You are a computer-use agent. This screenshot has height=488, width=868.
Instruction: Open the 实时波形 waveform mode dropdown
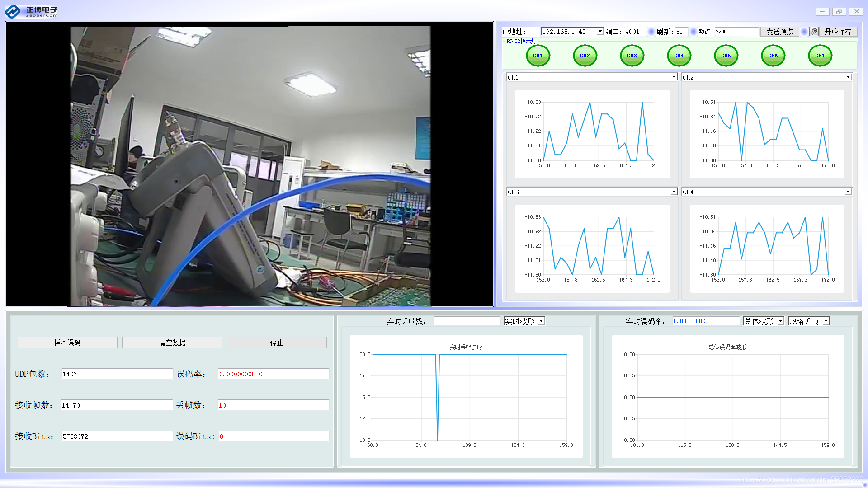tap(542, 321)
